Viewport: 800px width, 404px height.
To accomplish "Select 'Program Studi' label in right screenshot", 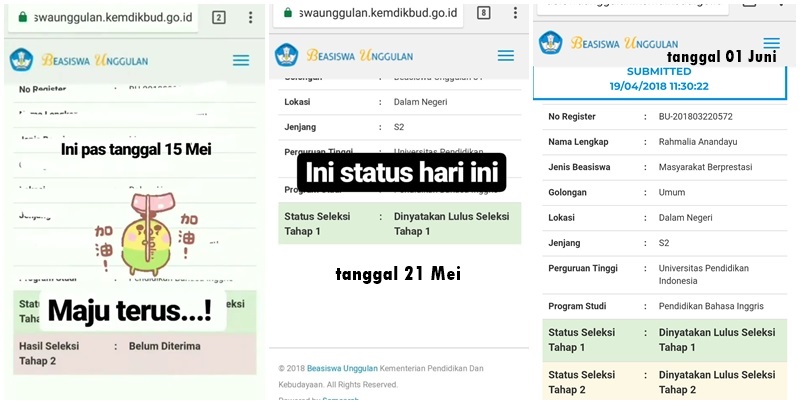I will 577,306.
